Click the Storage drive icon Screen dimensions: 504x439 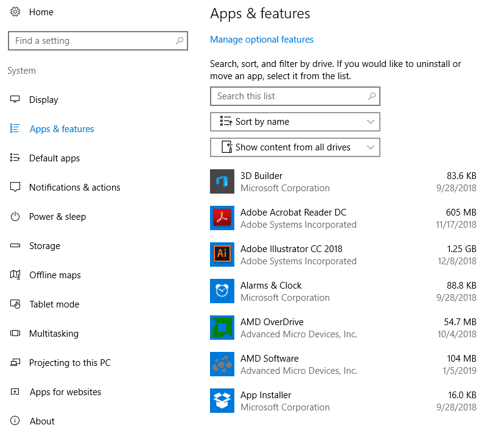tap(15, 245)
